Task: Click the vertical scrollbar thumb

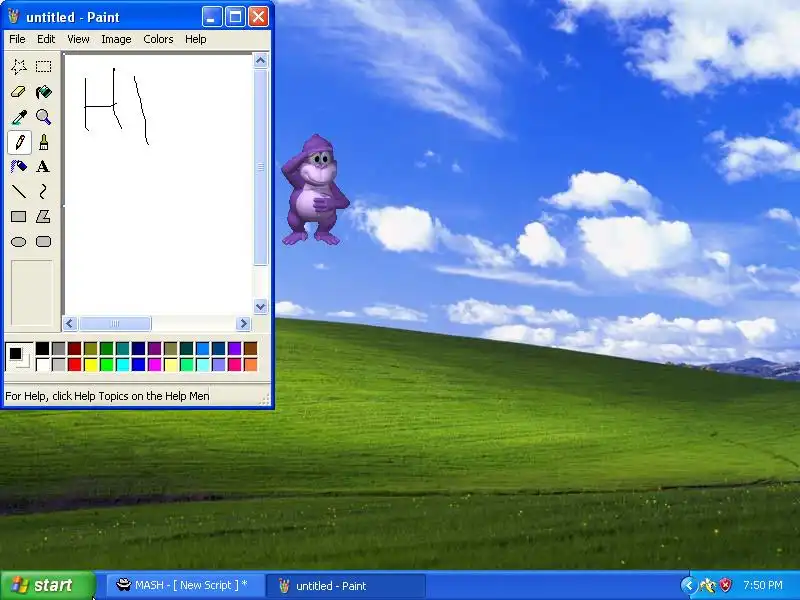Action: coord(261,167)
